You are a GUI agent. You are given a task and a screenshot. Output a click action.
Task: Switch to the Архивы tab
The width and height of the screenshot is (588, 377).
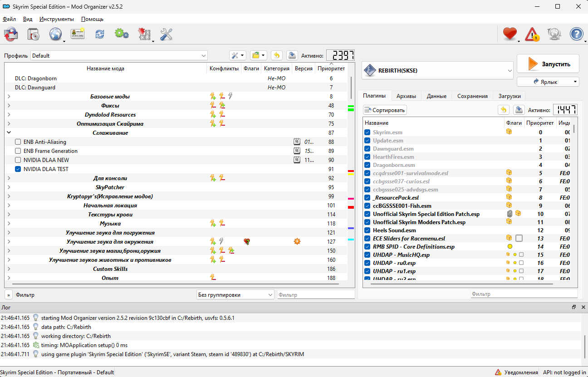tap(406, 96)
